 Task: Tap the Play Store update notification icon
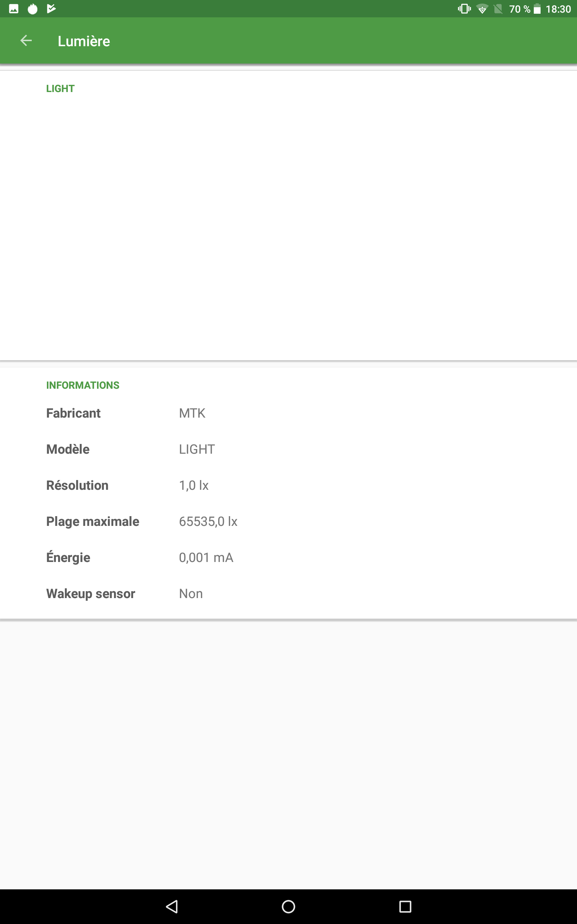[x=51, y=9]
